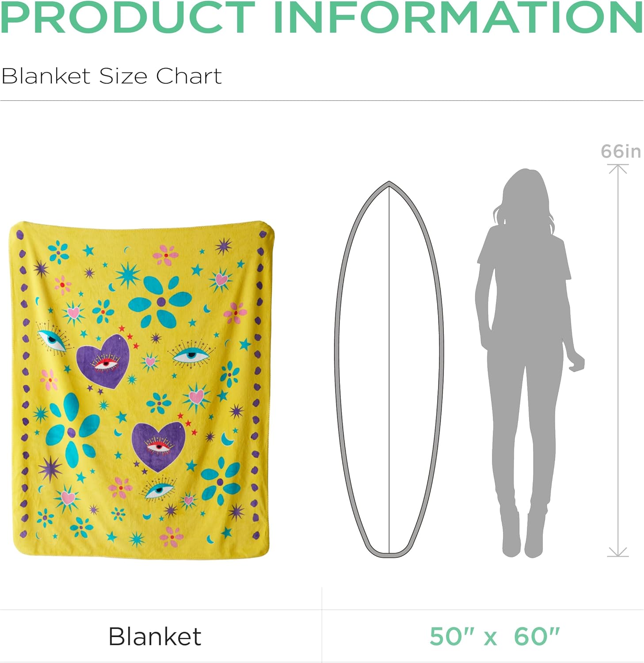Click the teal eye below lower heart
Image resolution: width=644 pixels, height=663 pixels.
point(159,489)
